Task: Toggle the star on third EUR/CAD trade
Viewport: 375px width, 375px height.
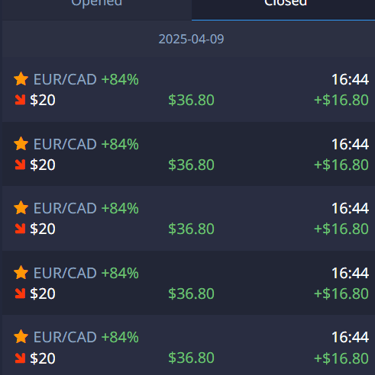Action: [x=21, y=208]
